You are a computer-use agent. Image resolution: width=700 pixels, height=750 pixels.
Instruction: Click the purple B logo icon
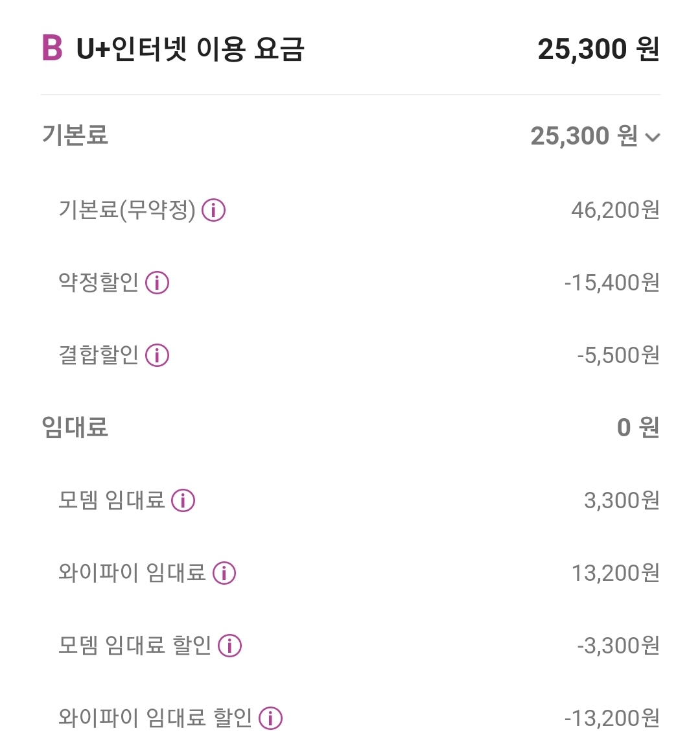52,49
